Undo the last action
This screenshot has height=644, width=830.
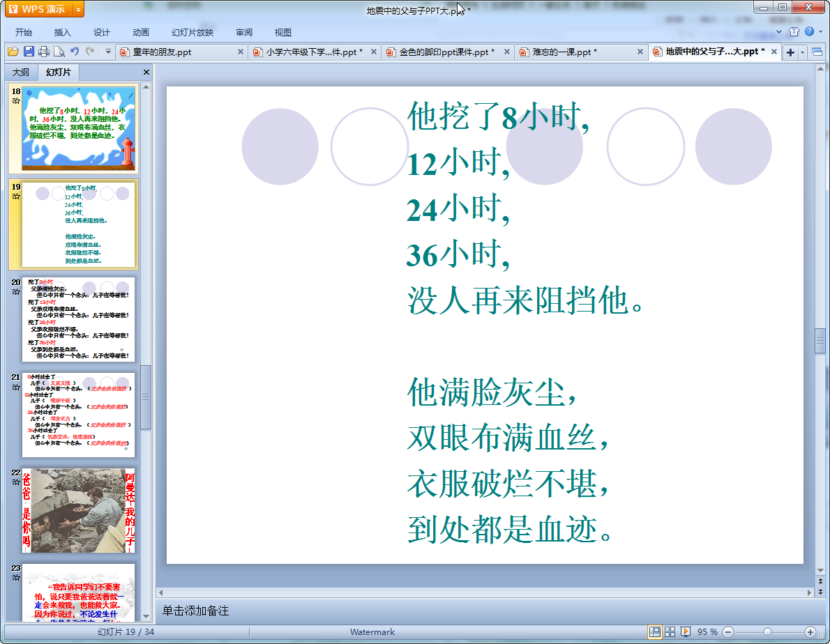[75, 52]
